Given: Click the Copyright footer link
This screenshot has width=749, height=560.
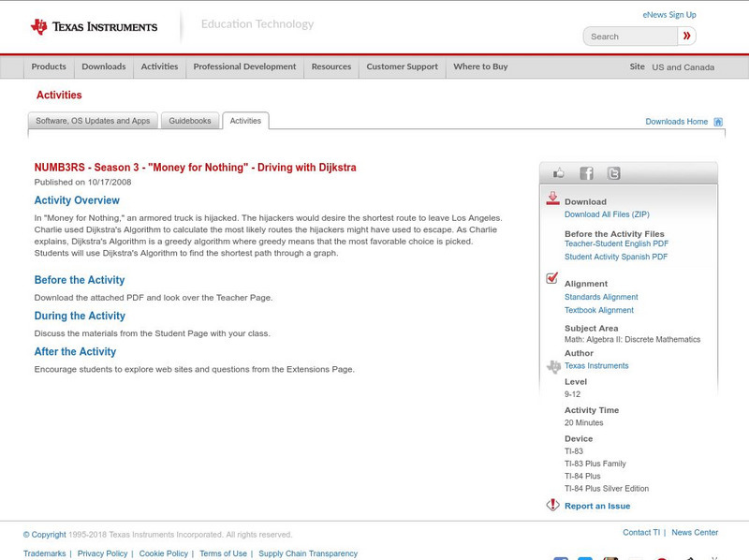Looking at the screenshot, I should click(44, 534).
